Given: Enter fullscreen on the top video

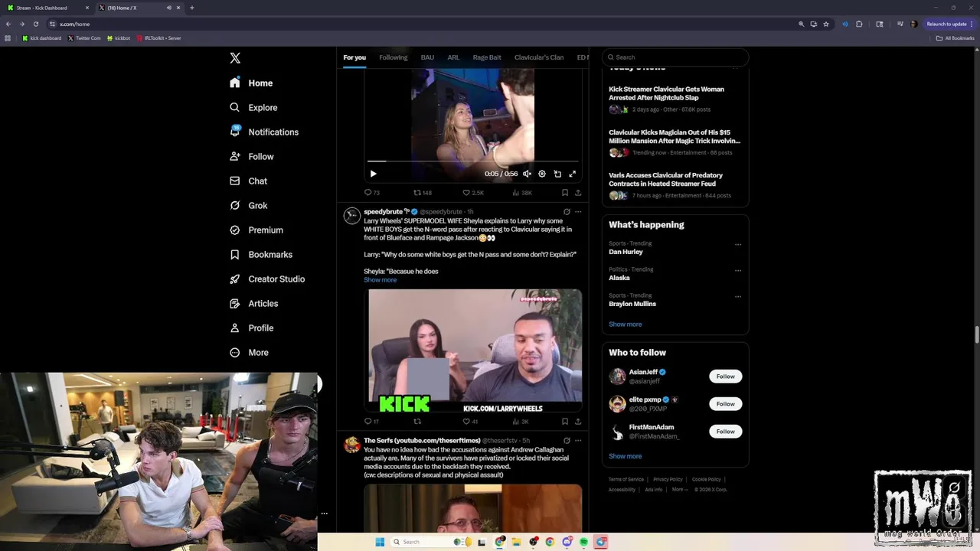Looking at the screenshot, I should click(572, 174).
